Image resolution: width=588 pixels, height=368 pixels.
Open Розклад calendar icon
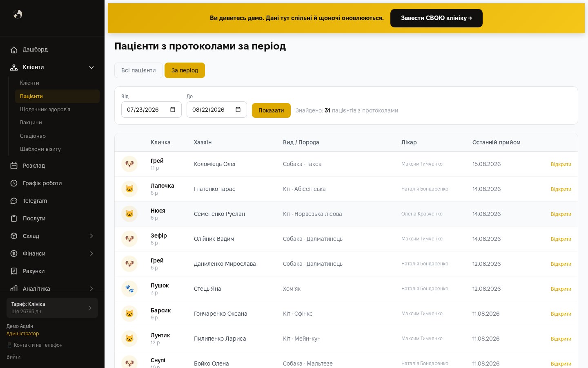pyautogui.click(x=14, y=166)
